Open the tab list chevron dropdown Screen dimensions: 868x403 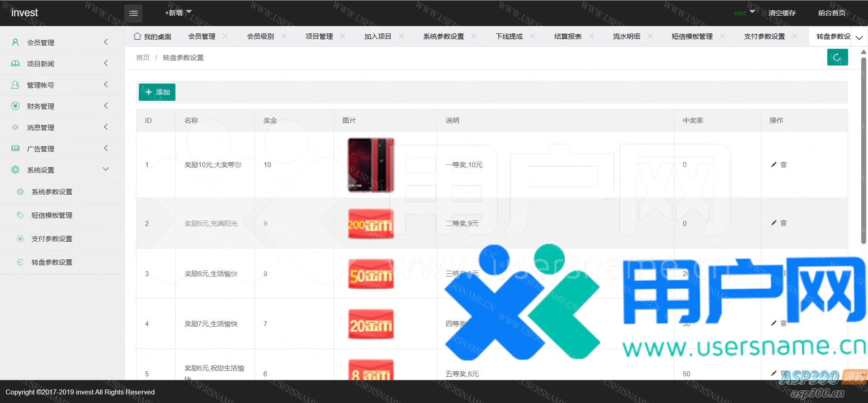[859, 37]
